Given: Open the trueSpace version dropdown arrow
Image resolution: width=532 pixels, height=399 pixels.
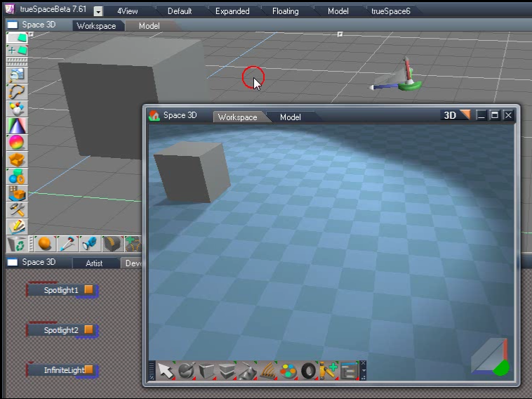Looking at the screenshot, I should [x=98, y=12].
